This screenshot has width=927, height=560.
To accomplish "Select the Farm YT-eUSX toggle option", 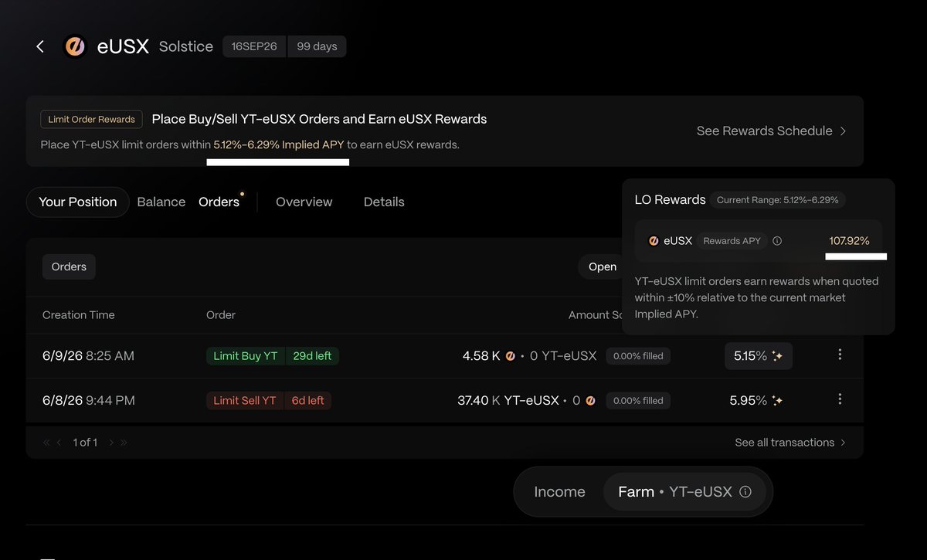I will click(684, 492).
